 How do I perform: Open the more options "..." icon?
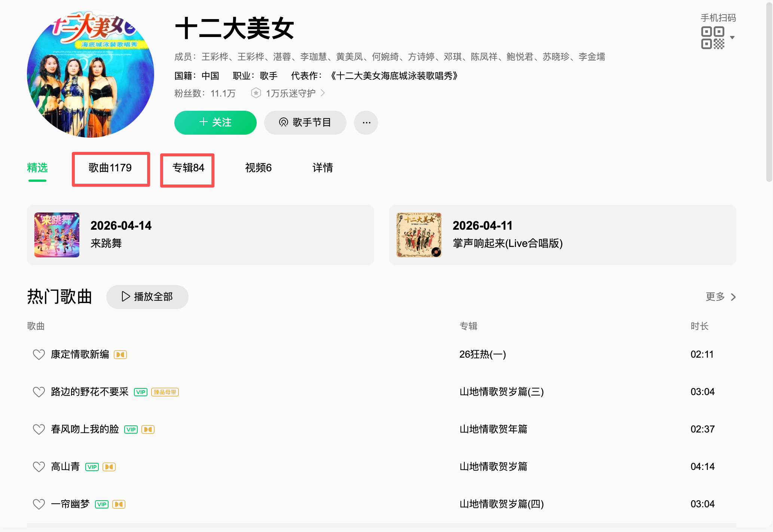pos(366,122)
